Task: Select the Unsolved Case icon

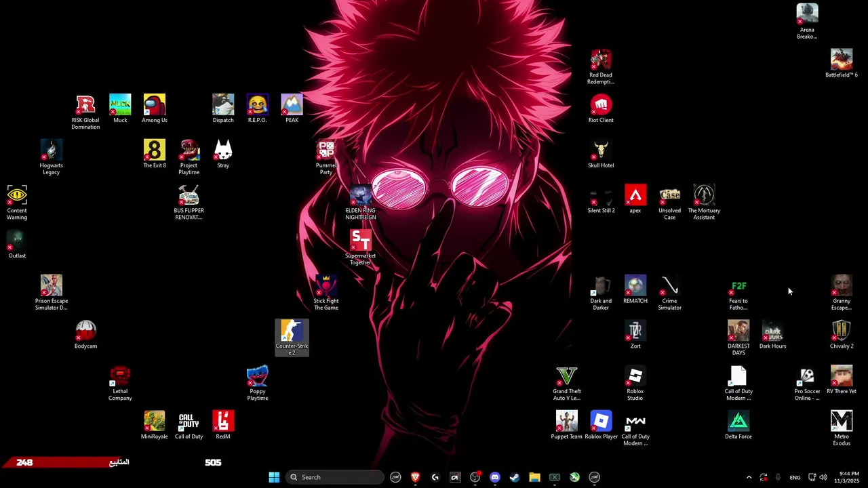Action: click(x=670, y=203)
